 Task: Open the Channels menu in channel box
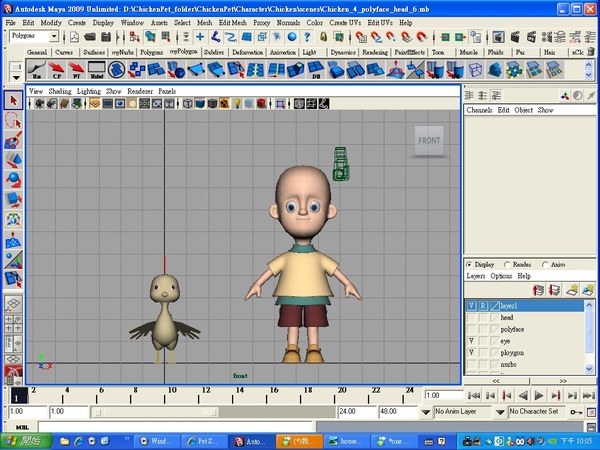[479, 110]
